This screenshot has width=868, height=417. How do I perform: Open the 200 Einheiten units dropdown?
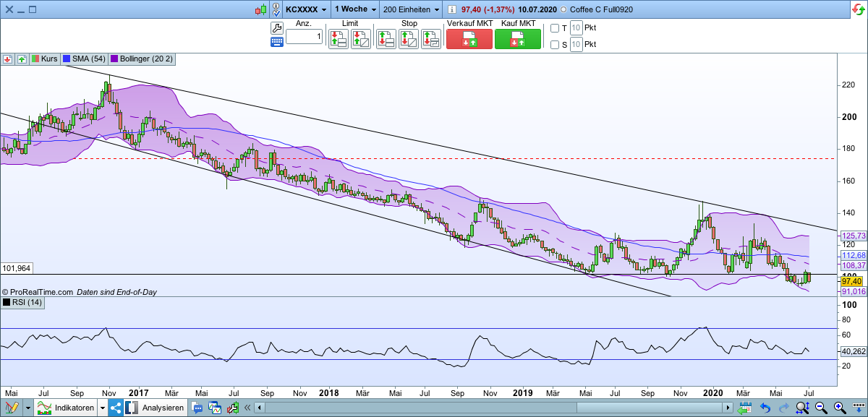436,9
